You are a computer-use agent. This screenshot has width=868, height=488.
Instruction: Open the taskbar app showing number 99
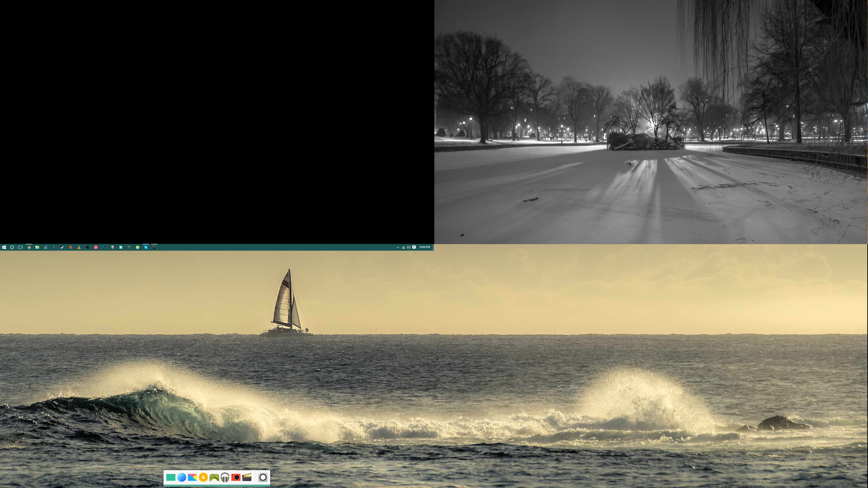[x=154, y=247]
